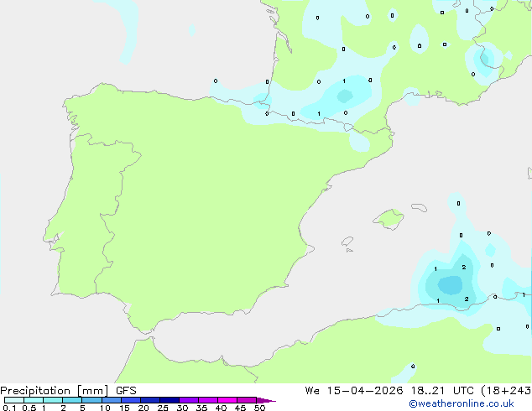Image resolution: width=532 pixels, height=411 pixels.
Task: Choose the 2–5 mm legend swatch
Action: pyautogui.click(x=72, y=400)
